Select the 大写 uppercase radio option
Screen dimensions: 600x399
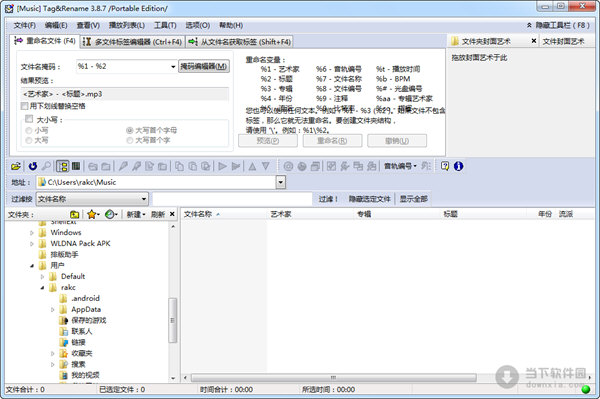point(29,140)
